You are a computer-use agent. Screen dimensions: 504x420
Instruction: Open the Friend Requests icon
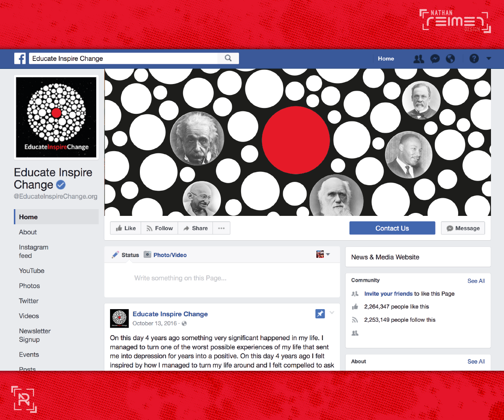[x=418, y=59]
